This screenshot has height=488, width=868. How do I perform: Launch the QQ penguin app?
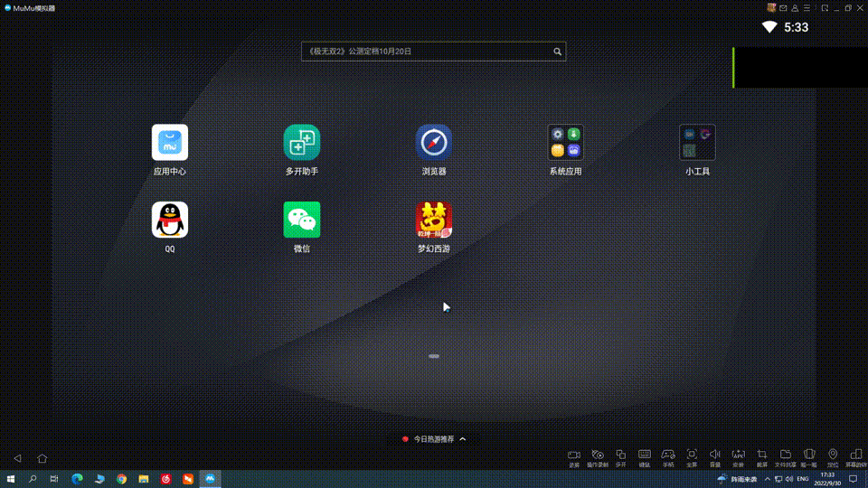[x=169, y=220]
